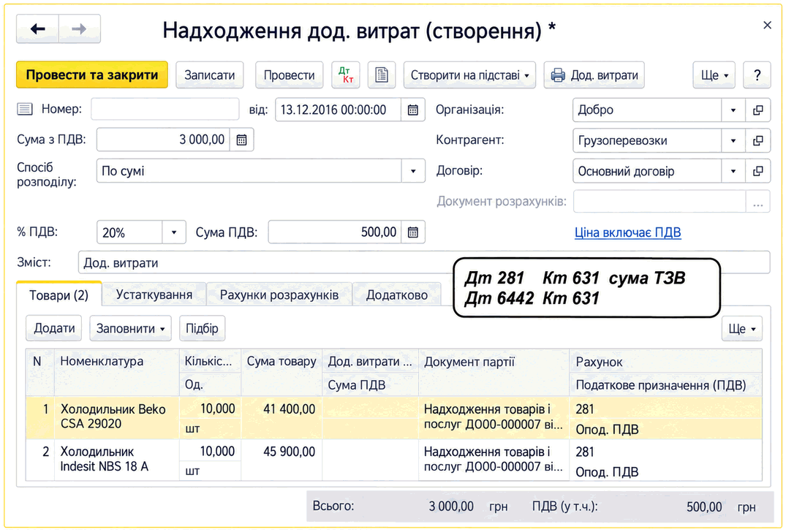The image size is (786, 532).
Task: Expand the Контрагент dropdown list
Action: [733, 141]
